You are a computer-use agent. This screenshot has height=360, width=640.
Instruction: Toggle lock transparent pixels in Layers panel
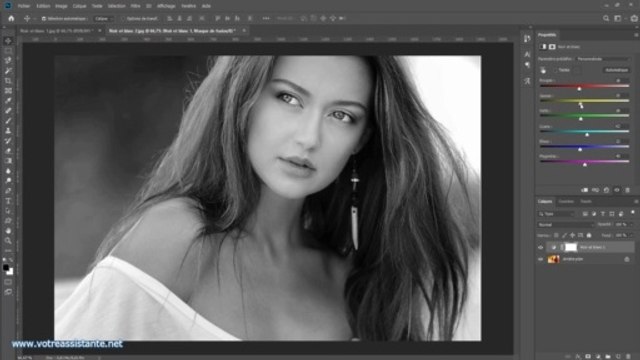[556, 236]
